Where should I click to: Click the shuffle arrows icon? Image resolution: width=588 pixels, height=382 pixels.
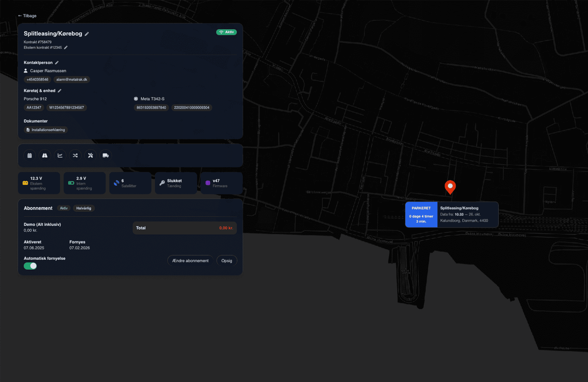click(75, 155)
